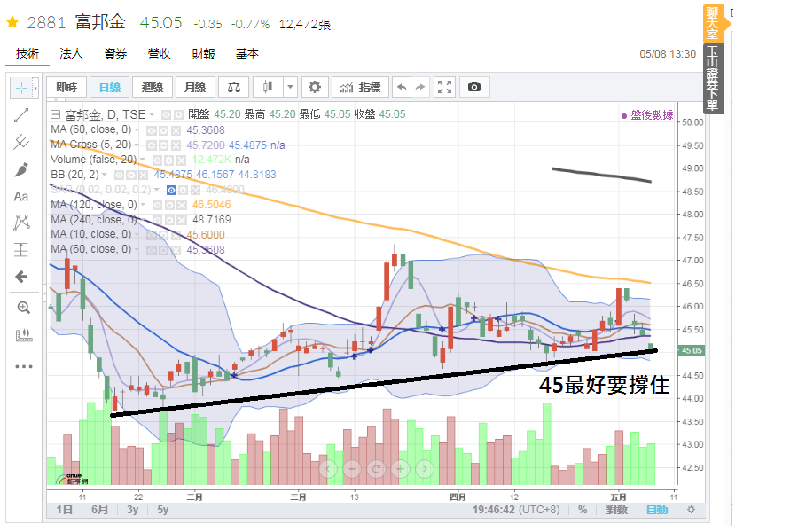The height and width of the screenshot is (532, 798).
Task: Switch to the 基本 tab
Action: [x=246, y=53]
